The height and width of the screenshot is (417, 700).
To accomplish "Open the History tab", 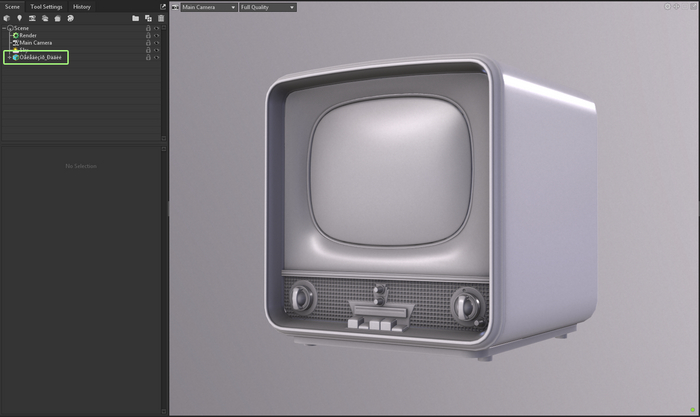I will pos(82,7).
